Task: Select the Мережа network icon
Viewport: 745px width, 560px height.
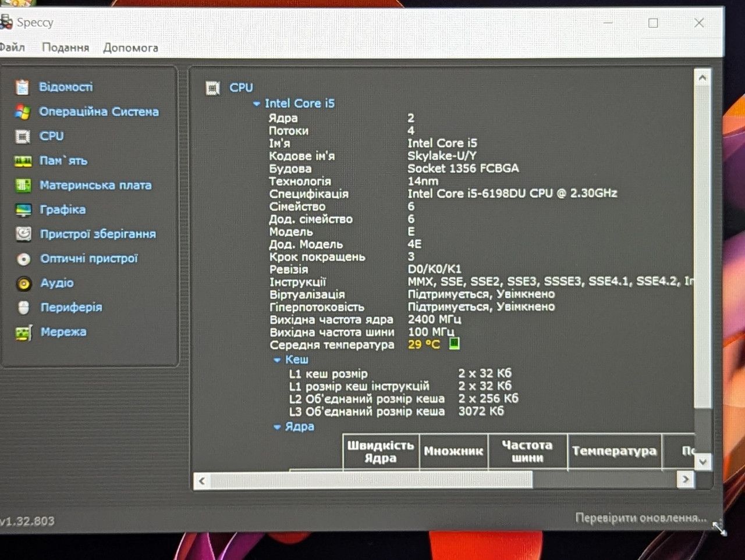Action: tap(23, 333)
